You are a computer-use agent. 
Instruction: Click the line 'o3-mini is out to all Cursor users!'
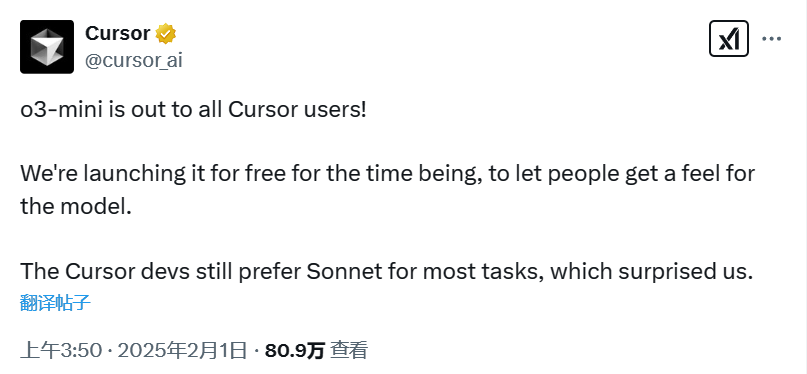[x=194, y=111]
